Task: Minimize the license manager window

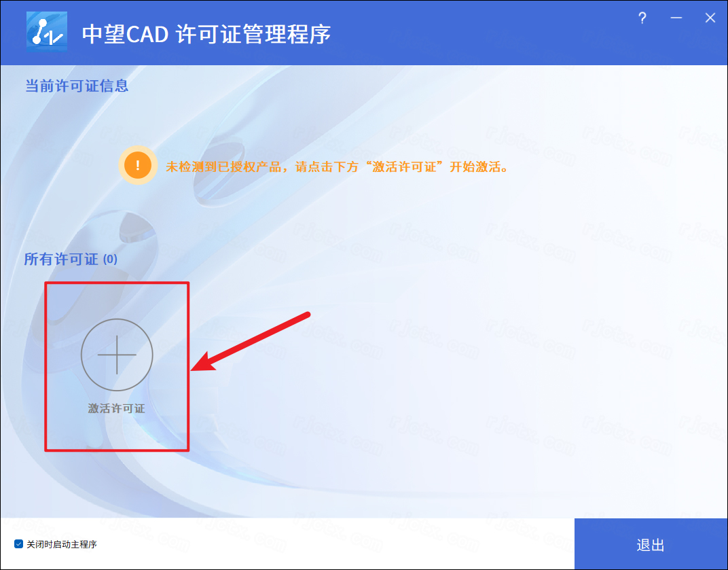Action: tap(676, 18)
